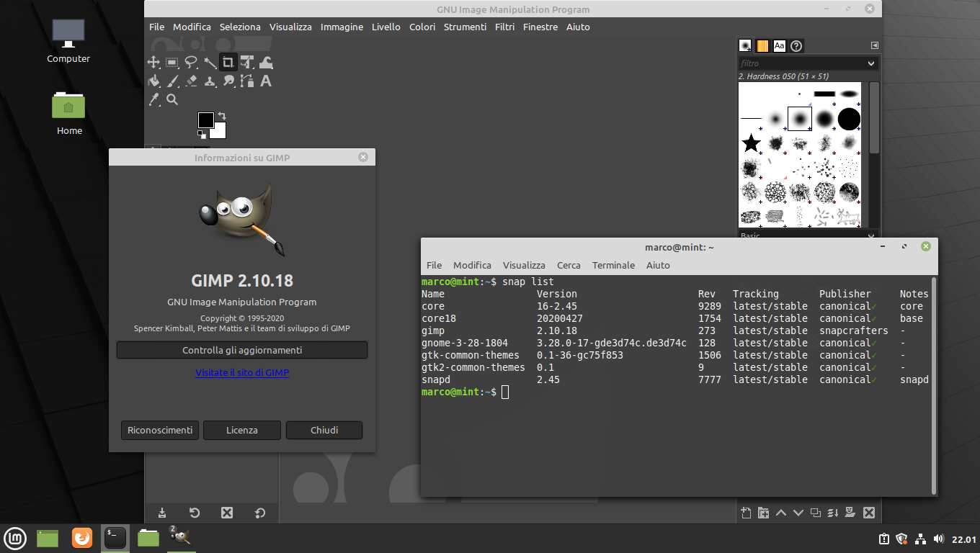The height and width of the screenshot is (553, 980).
Task: Delete tool preset icon in tool options
Action: (x=227, y=513)
